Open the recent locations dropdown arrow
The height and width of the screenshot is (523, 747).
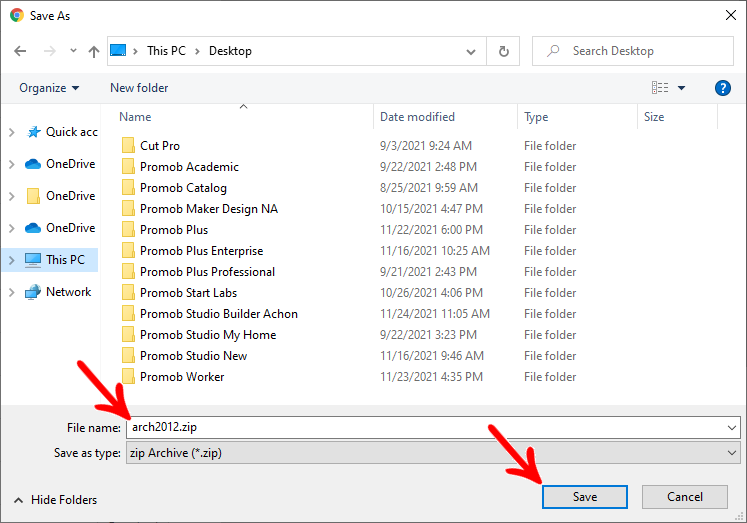pyautogui.click(x=73, y=50)
